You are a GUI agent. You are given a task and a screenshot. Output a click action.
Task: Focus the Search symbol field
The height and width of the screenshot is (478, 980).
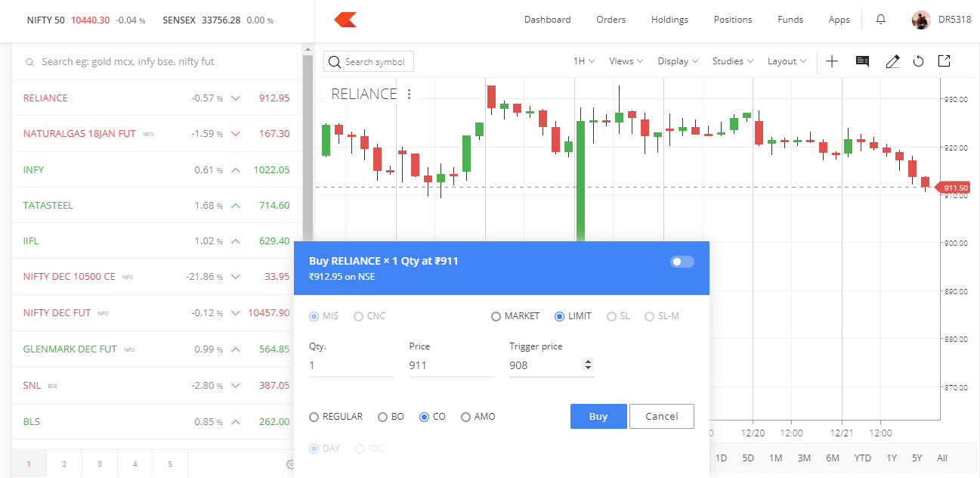[369, 62]
